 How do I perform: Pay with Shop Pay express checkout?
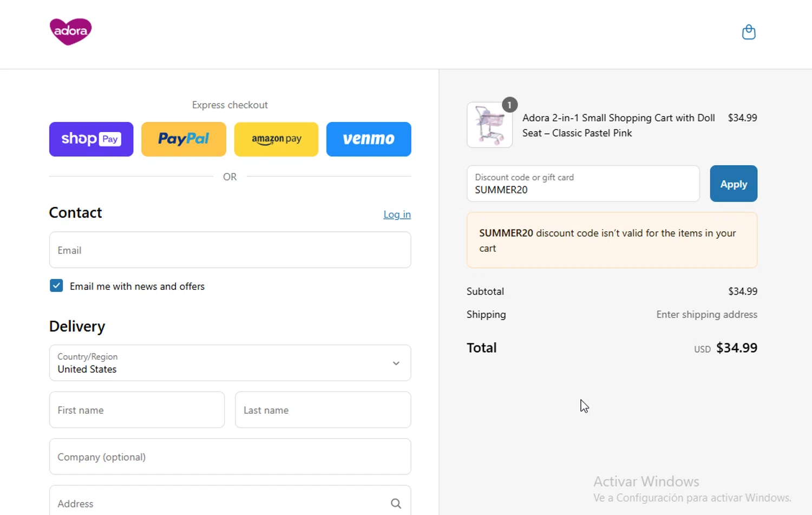coord(91,139)
